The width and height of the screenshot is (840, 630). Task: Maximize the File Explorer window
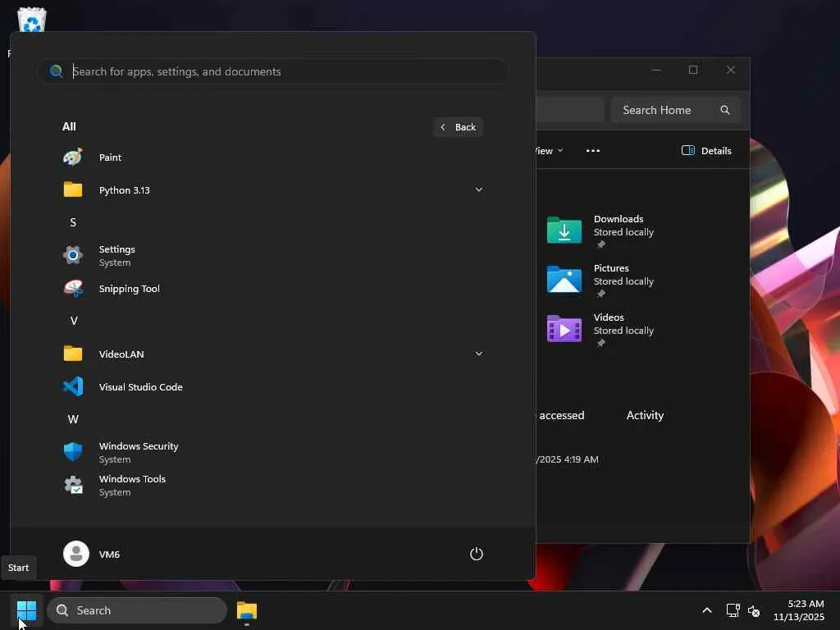tap(693, 70)
